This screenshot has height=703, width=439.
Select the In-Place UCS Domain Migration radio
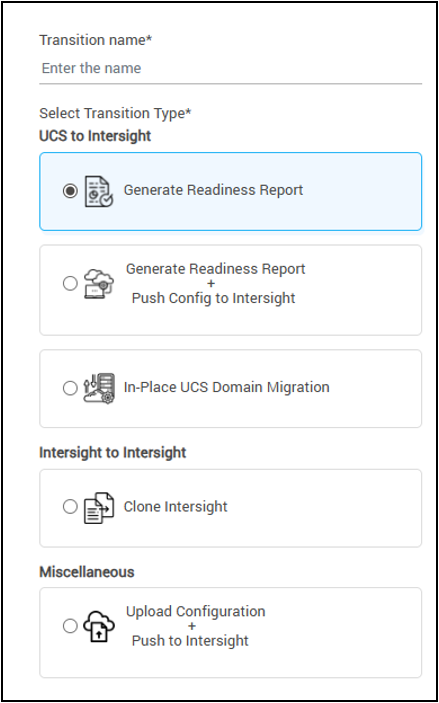point(70,388)
